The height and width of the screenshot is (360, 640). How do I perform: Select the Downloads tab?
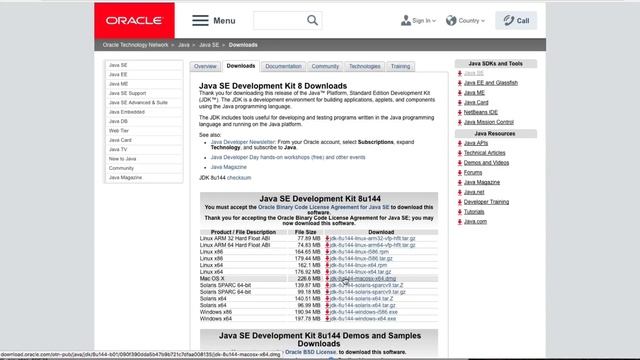pyautogui.click(x=241, y=66)
